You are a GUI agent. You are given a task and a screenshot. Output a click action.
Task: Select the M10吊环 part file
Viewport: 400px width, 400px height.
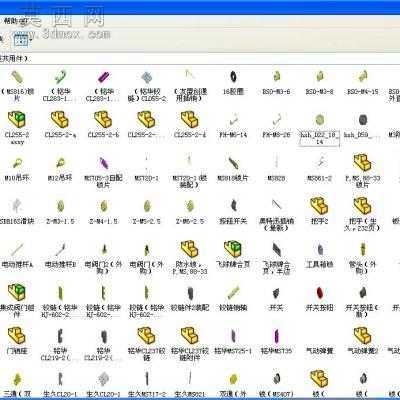(17, 163)
